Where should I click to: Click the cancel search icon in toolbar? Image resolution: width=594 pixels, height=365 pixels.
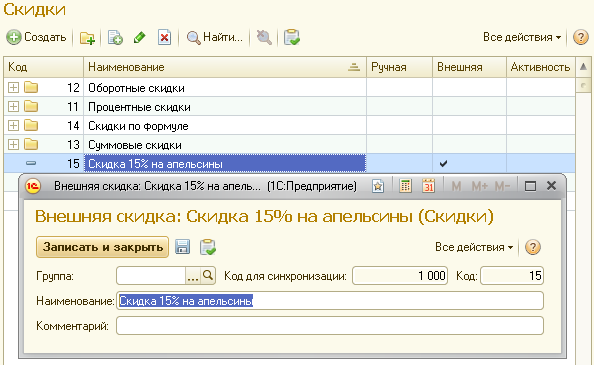coord(264,37)
